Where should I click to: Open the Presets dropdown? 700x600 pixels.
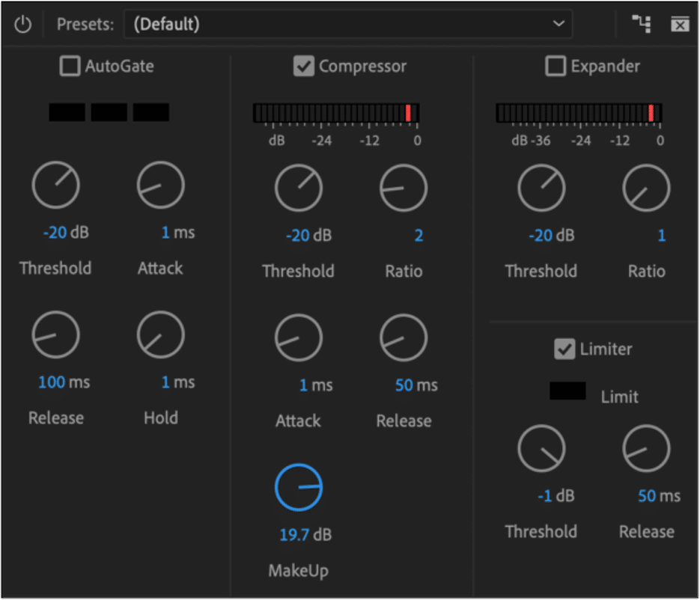coord(557,23)
